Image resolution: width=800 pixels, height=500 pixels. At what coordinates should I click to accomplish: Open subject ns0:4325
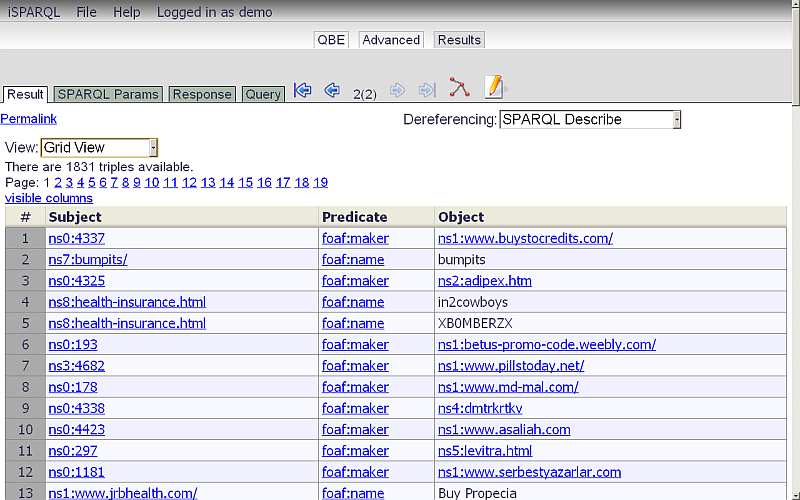[x=77, y=281]
